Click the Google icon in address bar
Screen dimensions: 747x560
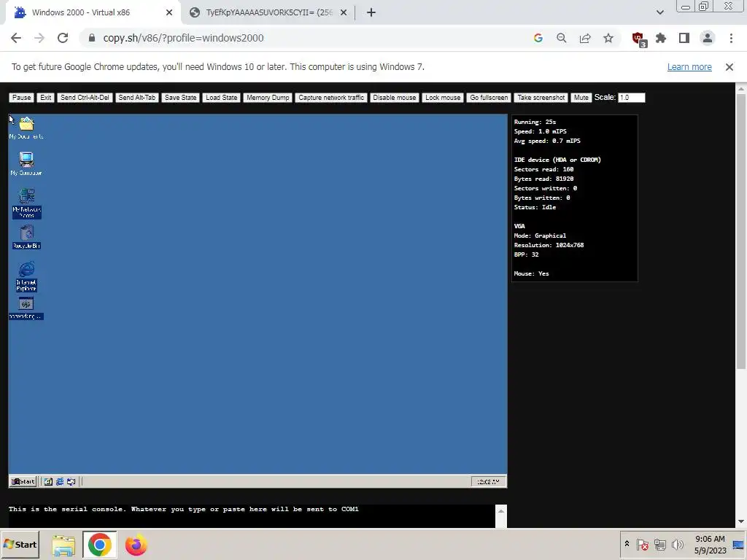click(x=538, y=38)
